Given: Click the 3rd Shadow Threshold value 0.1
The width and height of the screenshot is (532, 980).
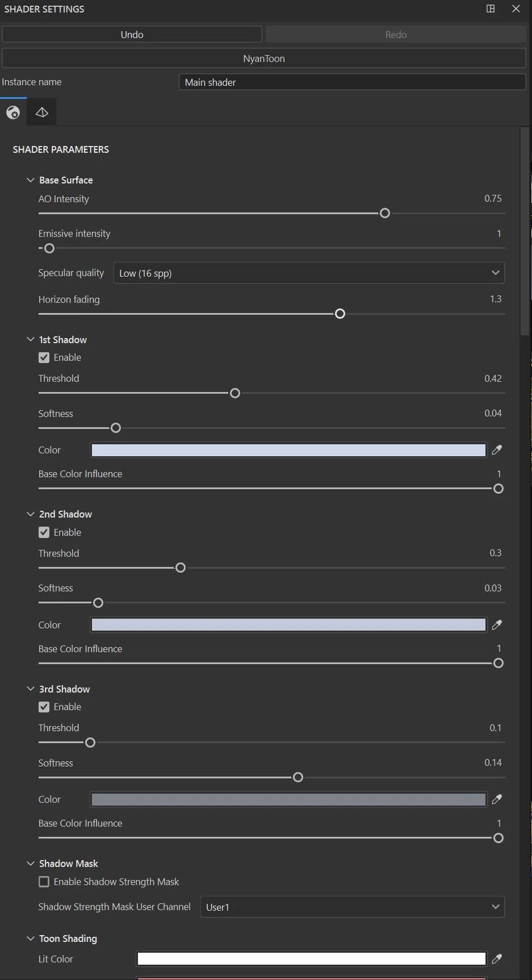Looking at the screenshot, I should click(496, 728).
